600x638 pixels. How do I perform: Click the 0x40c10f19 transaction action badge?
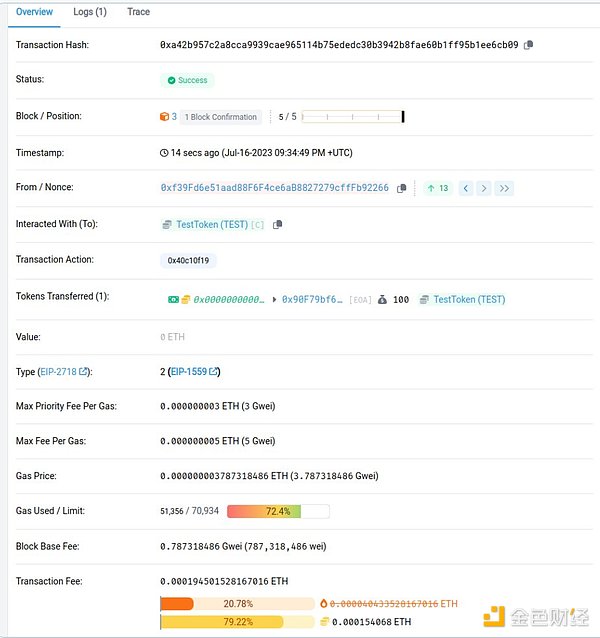(188, 260)
